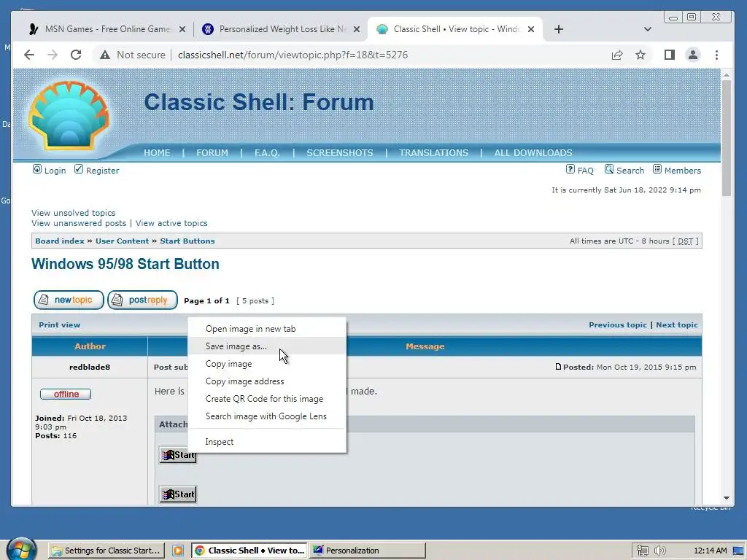Click the newtopic button
Screen dimensions: 747x560
[x=69, y=300]
